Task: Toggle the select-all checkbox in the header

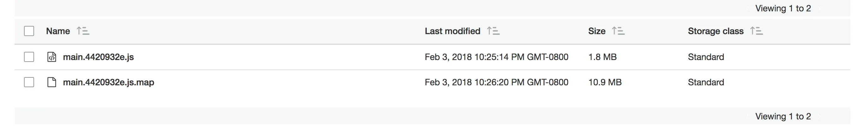Action: point(29,31)
